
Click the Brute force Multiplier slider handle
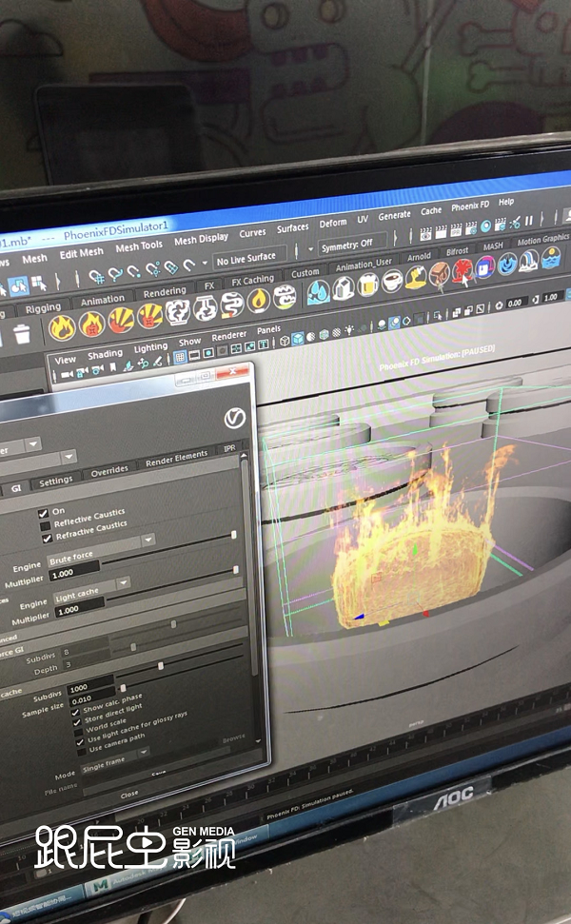(x=233, y=535)
